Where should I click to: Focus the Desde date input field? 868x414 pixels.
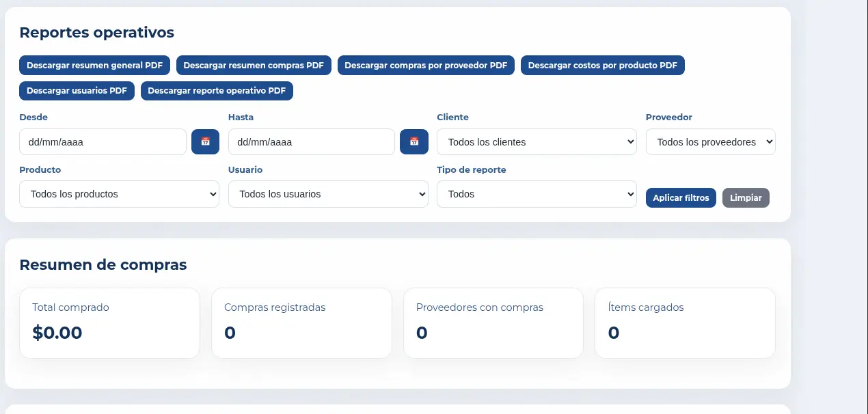pyautogui.click(x=103, y=142)
